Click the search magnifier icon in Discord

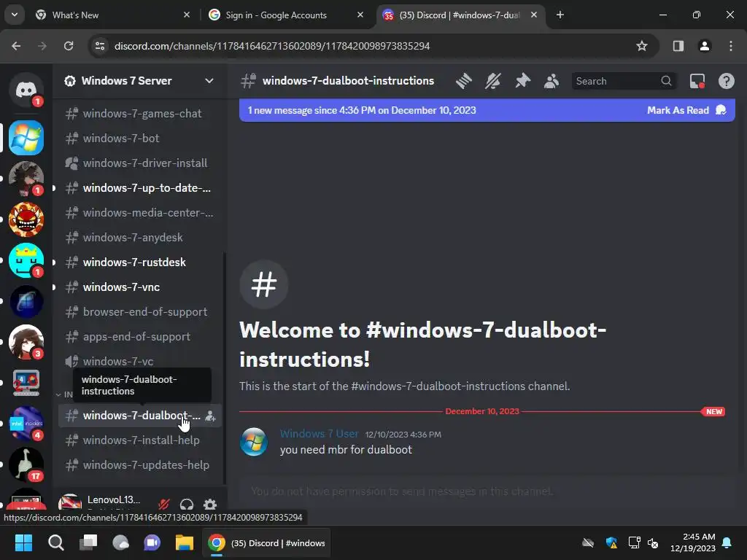coord(666,81)
